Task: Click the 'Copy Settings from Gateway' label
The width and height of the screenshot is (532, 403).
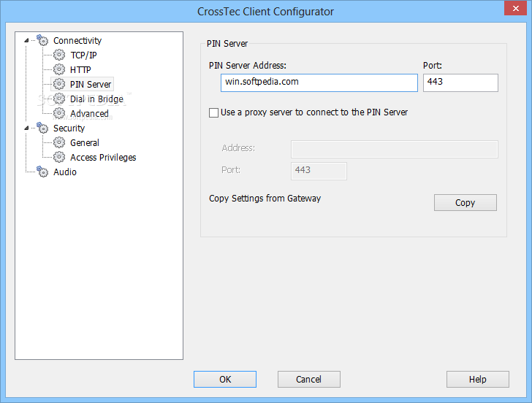Action: click(x=265, y=199)
